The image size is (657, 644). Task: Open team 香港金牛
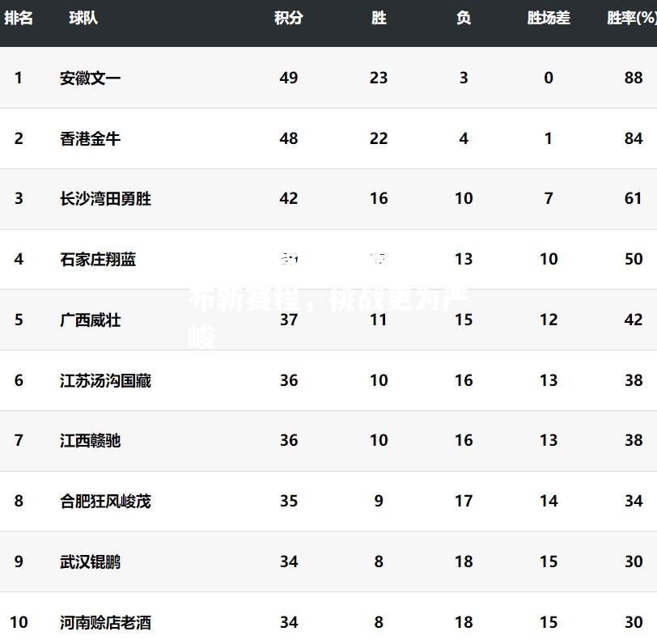(x=90, y=138)
